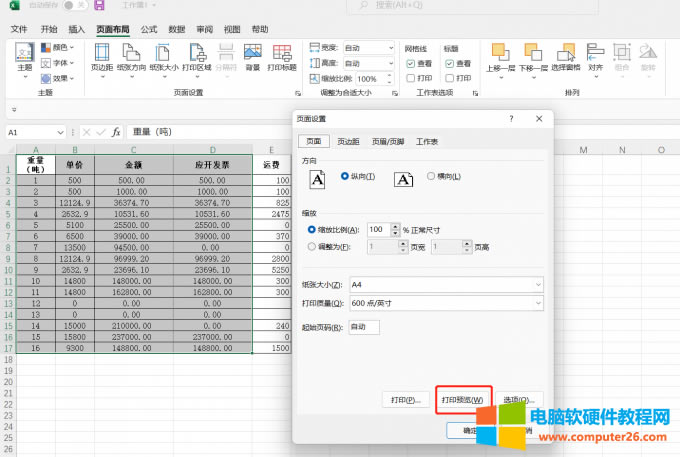Click the 打印标题 print titles icon

click(x=283, y=56)
